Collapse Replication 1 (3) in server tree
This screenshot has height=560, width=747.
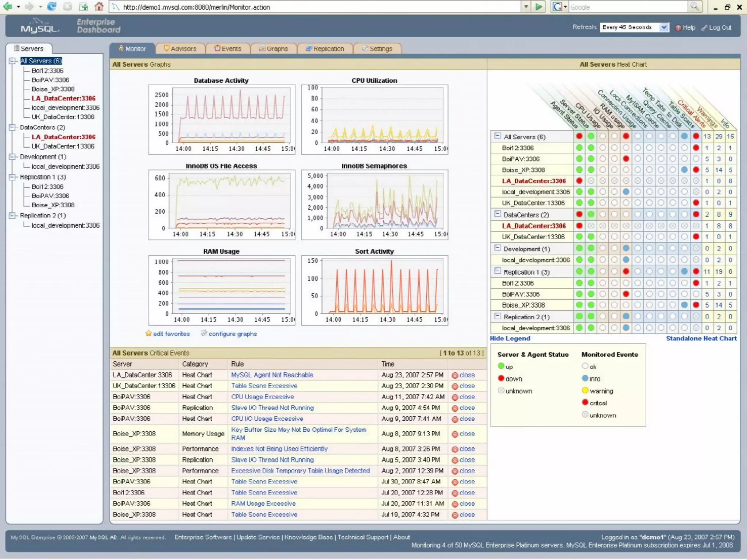coord(12,177)
